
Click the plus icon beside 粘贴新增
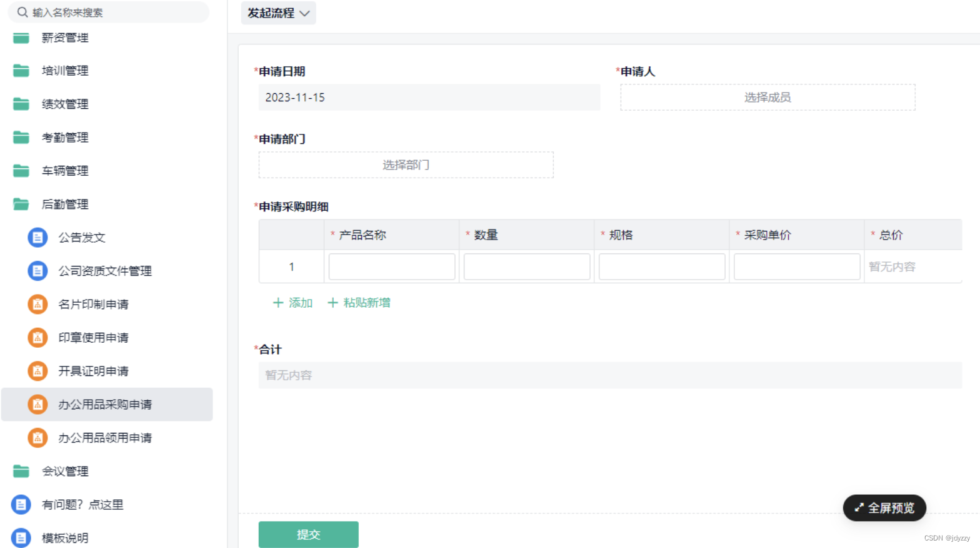[332, 303]
